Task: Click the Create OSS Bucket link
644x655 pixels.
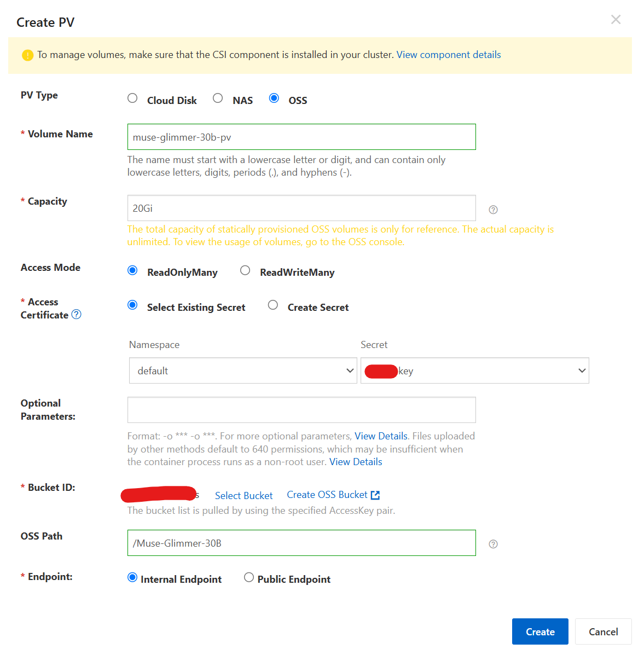Action: (x=327, y=495)
